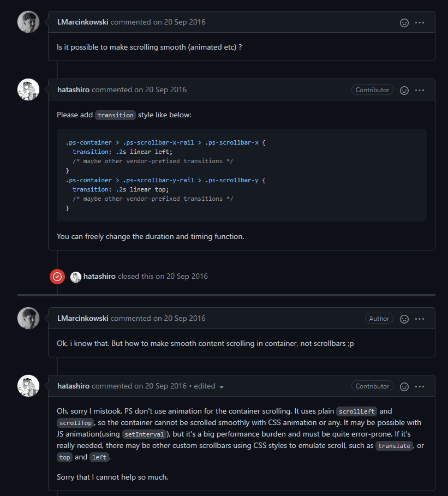
Task: Open kebab menu on hatashiro's edited comment
Action: (420, 386)
